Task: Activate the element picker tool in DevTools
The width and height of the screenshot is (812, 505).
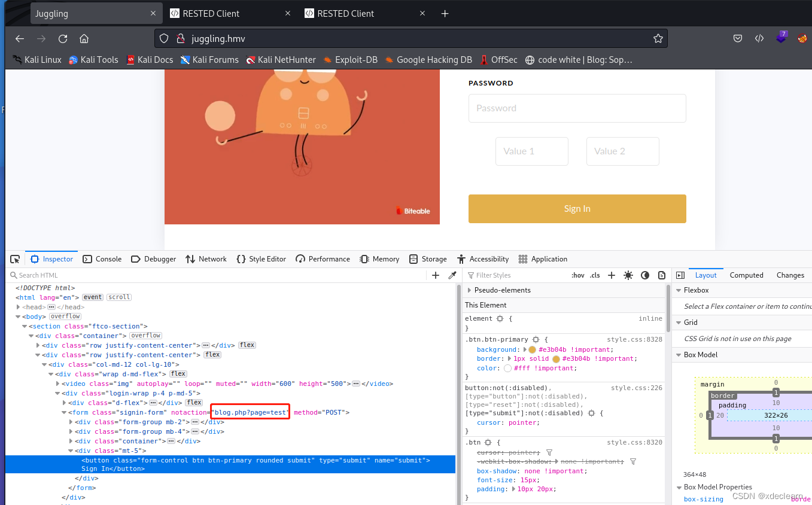Action: tap(15, 259)
